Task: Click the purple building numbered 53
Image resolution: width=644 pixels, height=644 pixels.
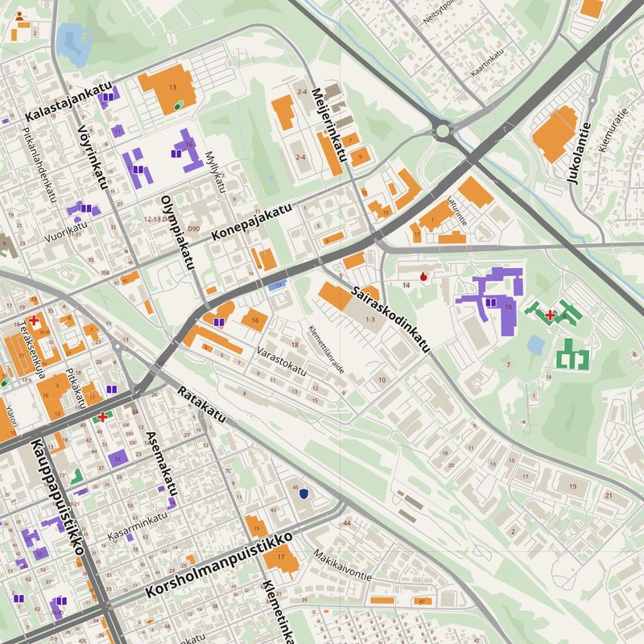Action: click(118, 458)
